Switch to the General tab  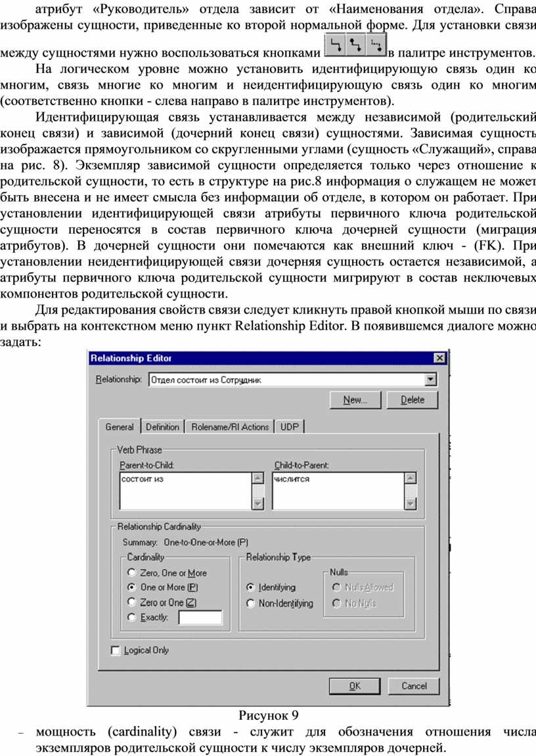pos(120,427)
